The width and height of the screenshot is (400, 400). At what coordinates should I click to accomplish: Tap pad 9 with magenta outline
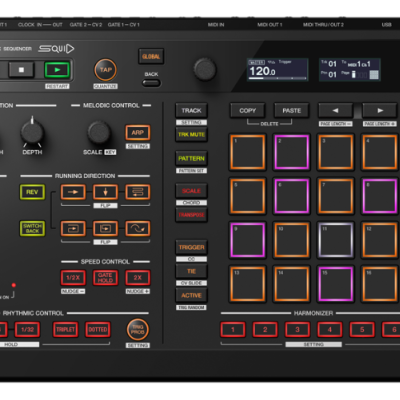pyautogui.click(x=247, y=240)
